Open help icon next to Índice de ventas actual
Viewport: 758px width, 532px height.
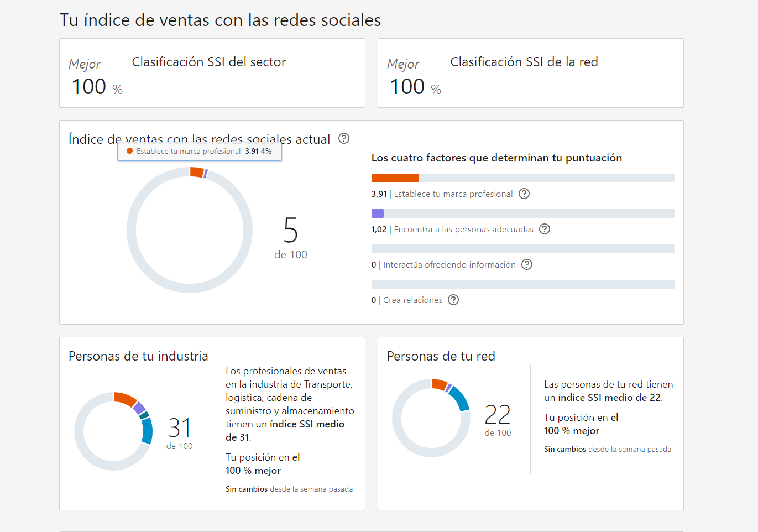pyautogui.click(x=344, y=138)
